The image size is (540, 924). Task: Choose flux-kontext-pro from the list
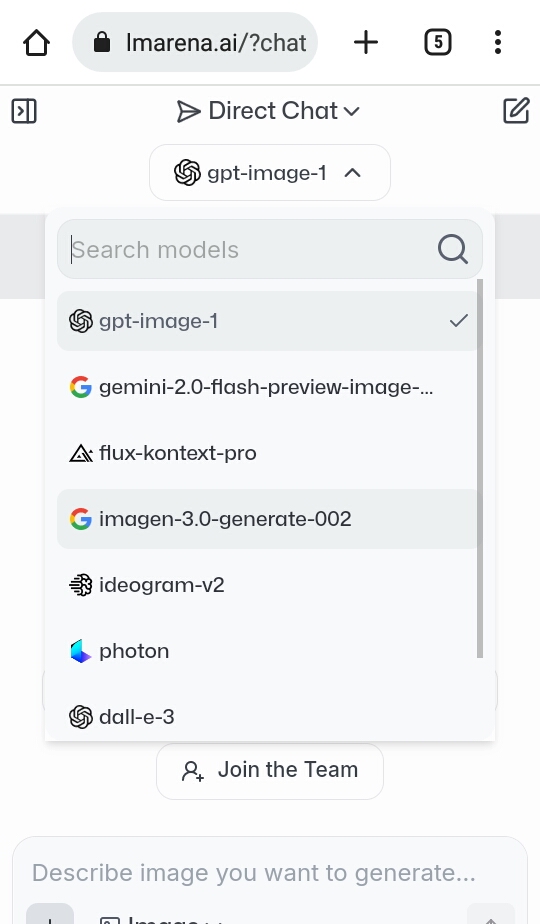268,453
